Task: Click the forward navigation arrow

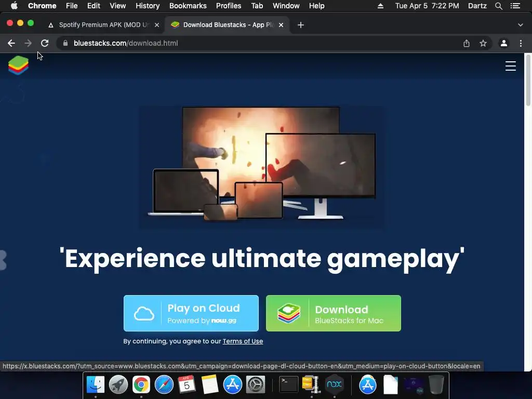Action: (28, 43)
